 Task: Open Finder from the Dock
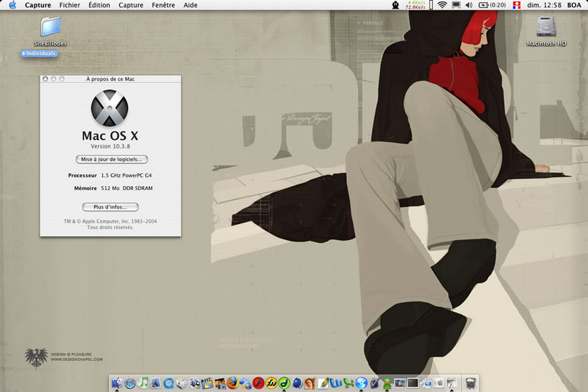[x=117, y=383]
